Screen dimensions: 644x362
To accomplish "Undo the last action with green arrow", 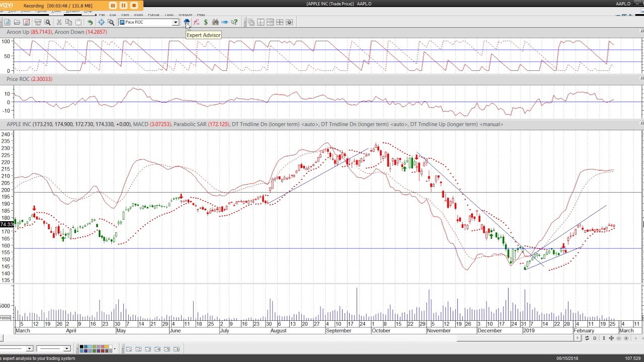I will (x=90, y=22).
